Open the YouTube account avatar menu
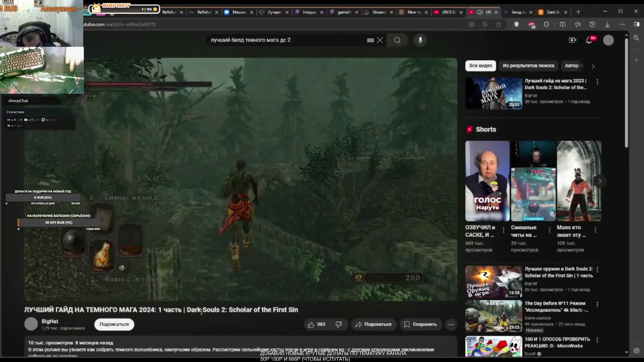 pos(608,40)
